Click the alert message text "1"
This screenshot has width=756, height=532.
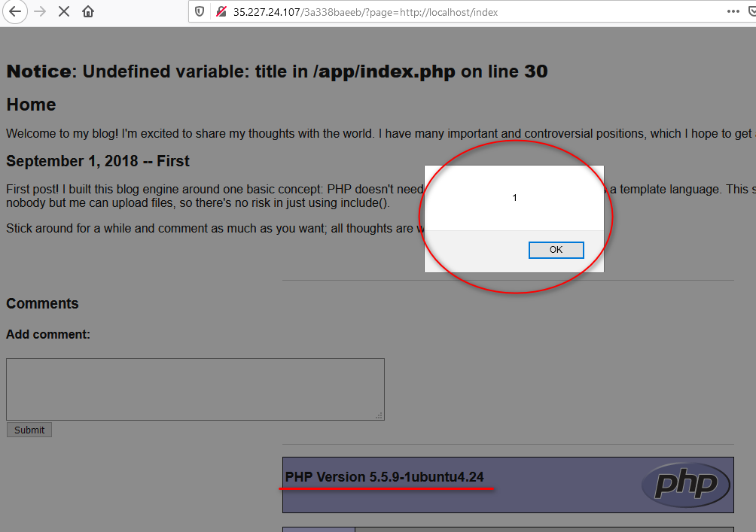click(514, 198)
